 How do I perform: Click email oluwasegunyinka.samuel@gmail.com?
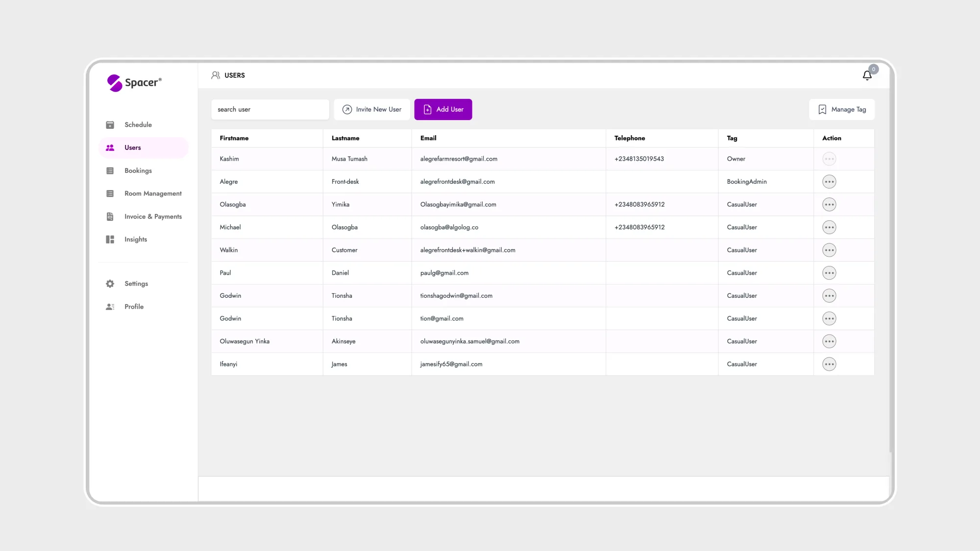point(470,341)
